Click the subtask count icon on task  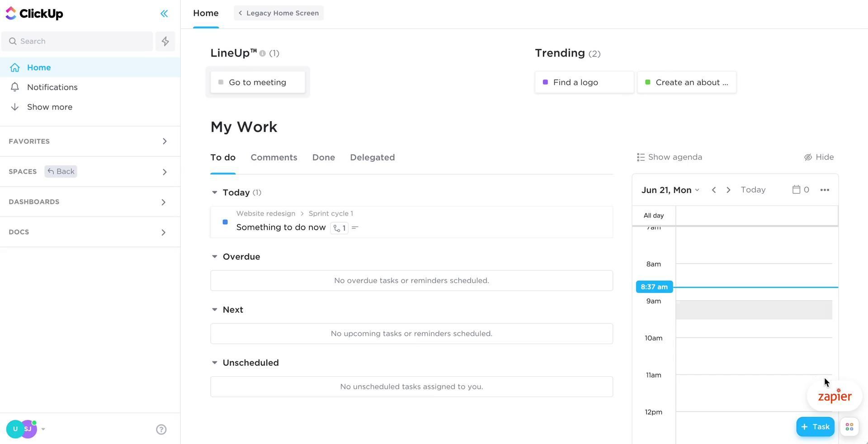click(x=340, y=228)
